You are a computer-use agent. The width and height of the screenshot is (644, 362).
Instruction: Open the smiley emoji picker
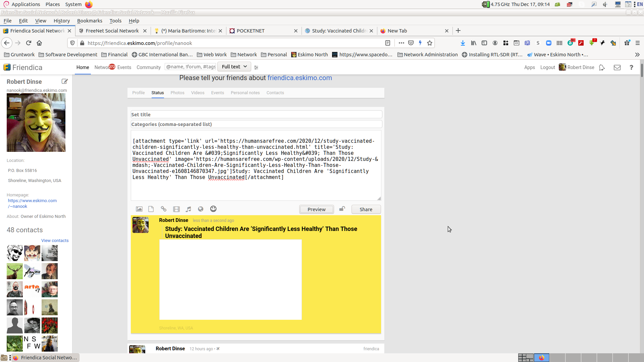tap(213, 209)
